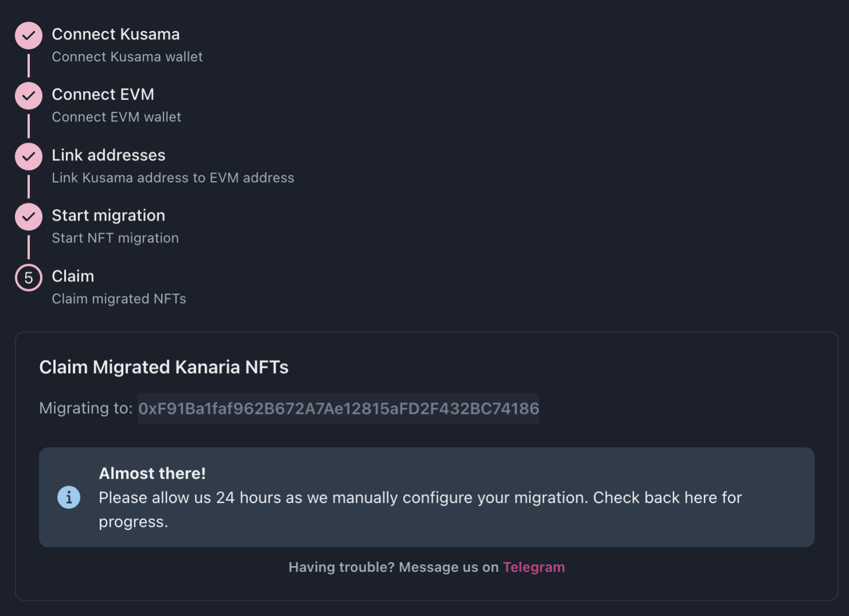Select the Link addresses step label
Image resolution: width=849 pixels, height=616 pixels.
coord(108,155)
